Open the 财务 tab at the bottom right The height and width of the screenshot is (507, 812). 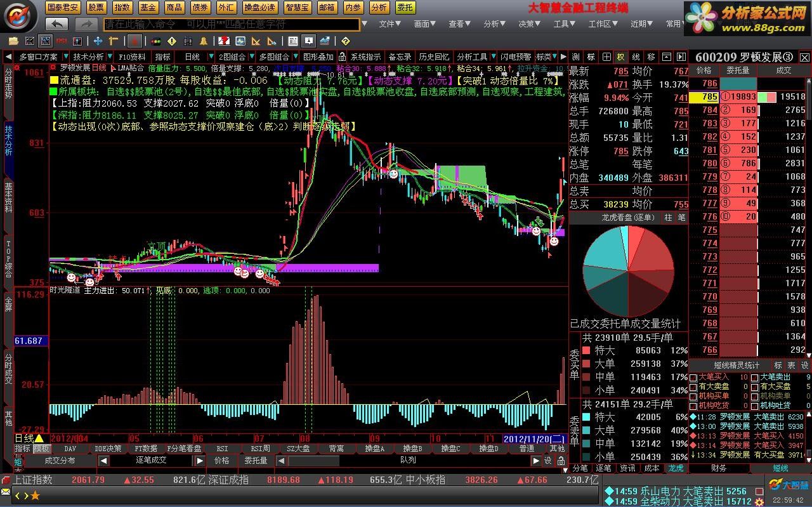tap(719, 468)
